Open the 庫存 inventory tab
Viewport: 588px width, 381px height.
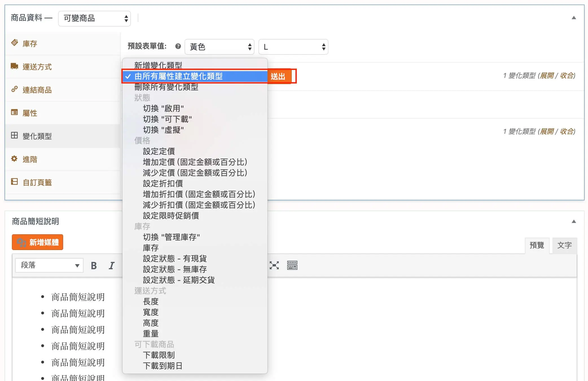[x=63, y=43]
